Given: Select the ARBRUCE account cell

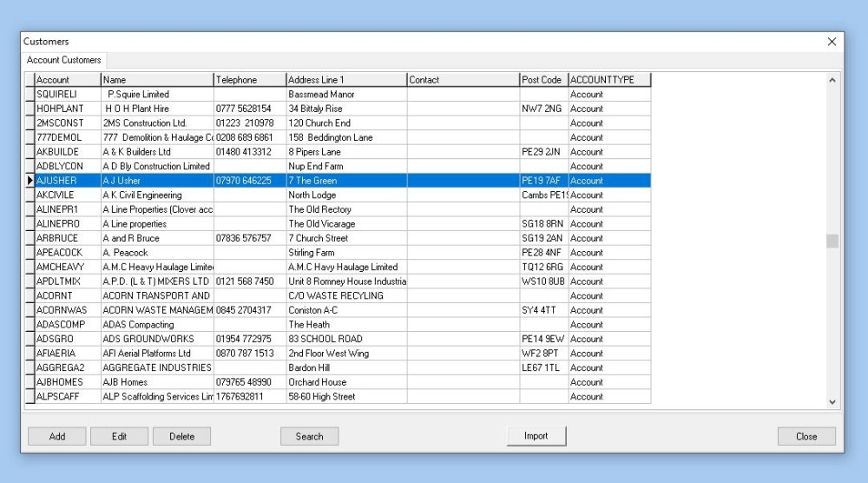Looking at the screenshot, I should [68, 238].
